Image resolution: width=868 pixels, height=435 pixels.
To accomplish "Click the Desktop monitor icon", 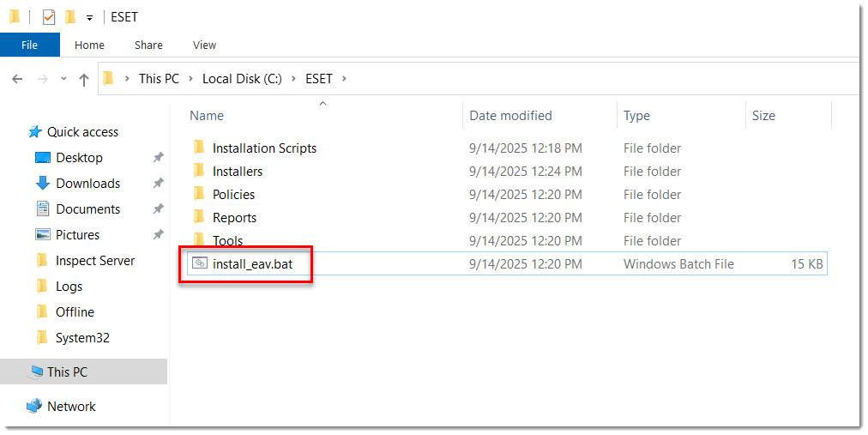I will click(43, 158).
